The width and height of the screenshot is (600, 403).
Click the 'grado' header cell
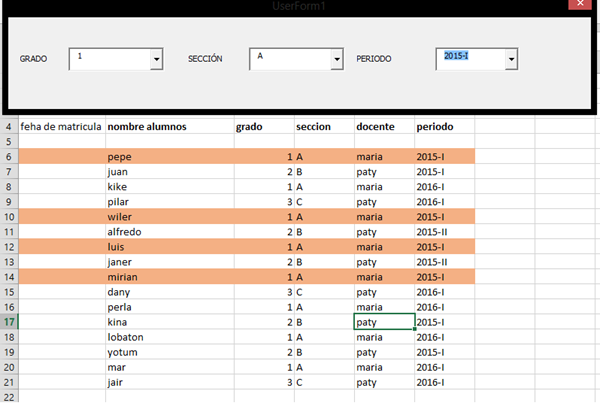point(263,127)
